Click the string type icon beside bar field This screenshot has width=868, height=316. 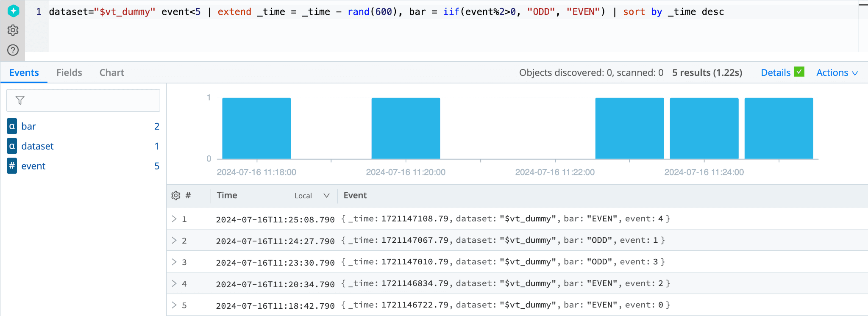[x=12, y=126]
